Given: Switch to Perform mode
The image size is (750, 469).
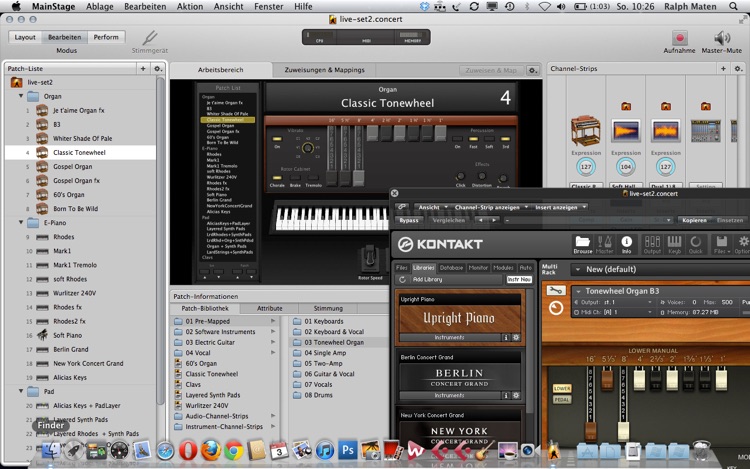Looking at the screenshot, I should tap(106, 37).
